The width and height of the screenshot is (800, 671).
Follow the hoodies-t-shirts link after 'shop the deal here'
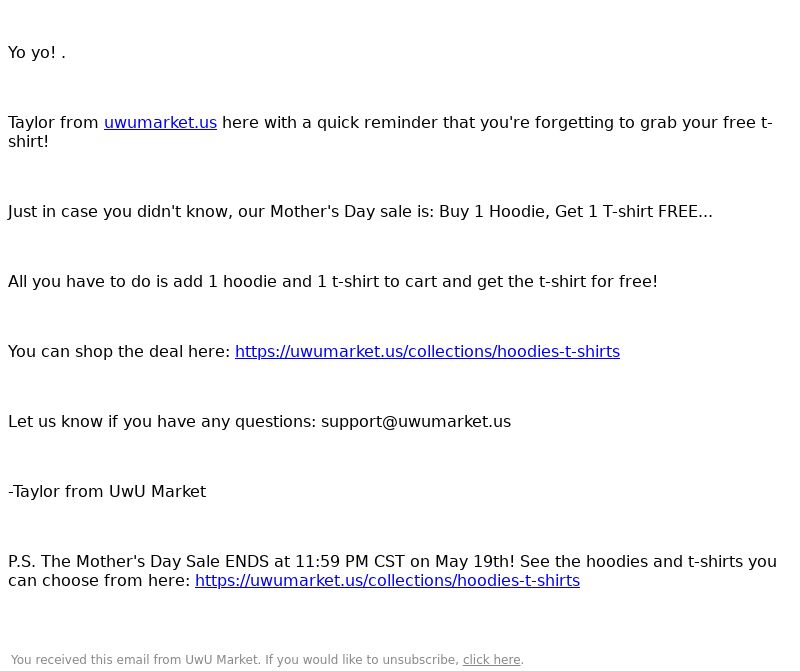point(427,352)
